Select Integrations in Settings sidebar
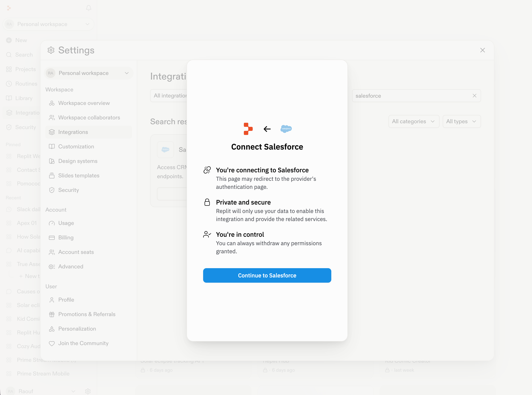 coord(88,132)
